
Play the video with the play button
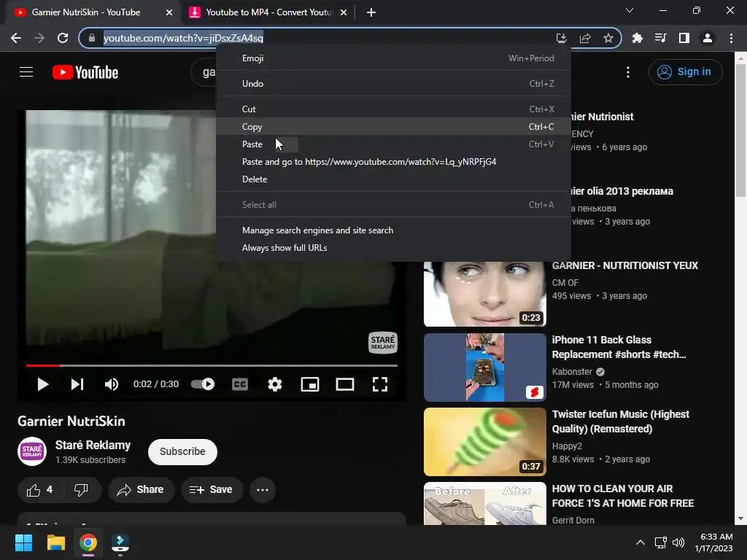(x=42, y=384)
